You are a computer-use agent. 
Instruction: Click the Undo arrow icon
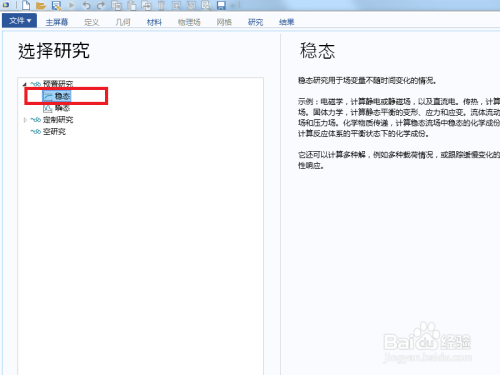click(86, 5)
